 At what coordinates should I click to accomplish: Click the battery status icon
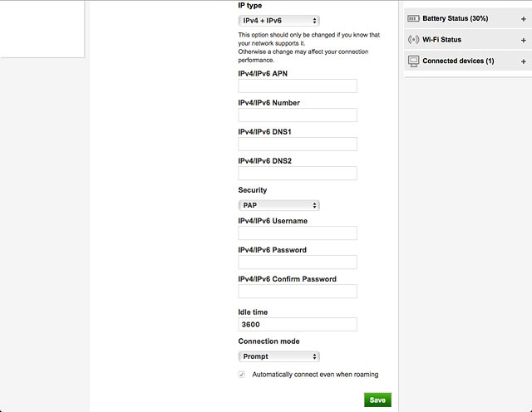click(x=413, y=18)
